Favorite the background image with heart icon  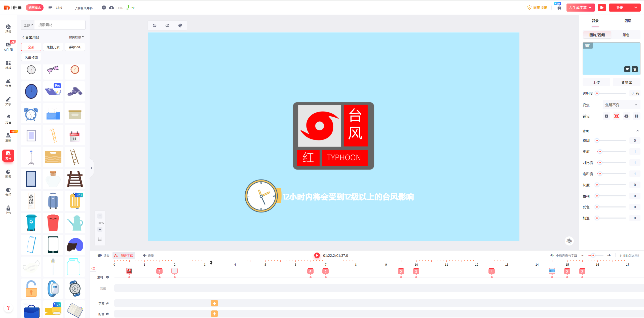[x=627, y=69]
